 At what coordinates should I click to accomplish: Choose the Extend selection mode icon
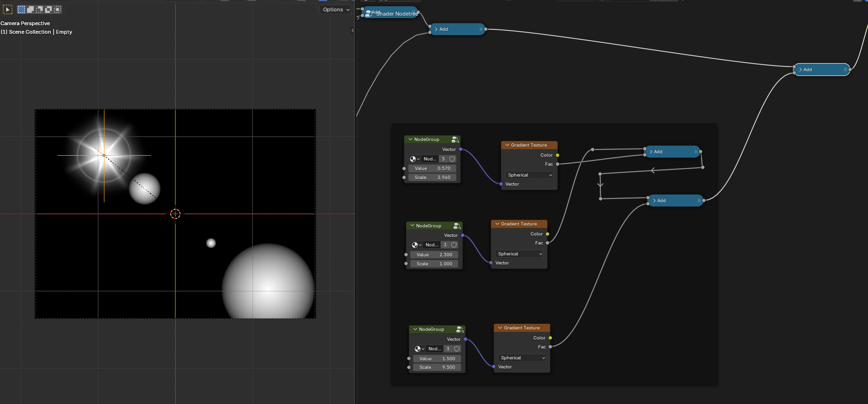30,9
